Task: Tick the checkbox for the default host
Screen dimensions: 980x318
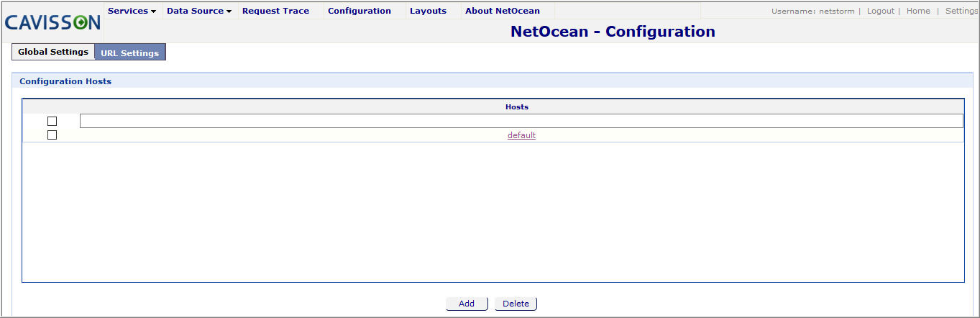Action: (52, 135)
